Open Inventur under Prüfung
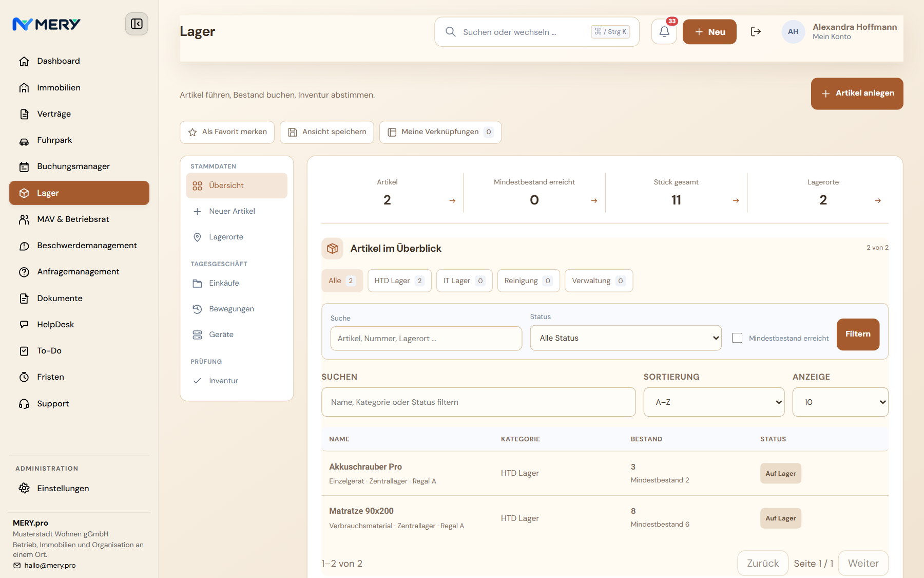 [x=237, y=381]
